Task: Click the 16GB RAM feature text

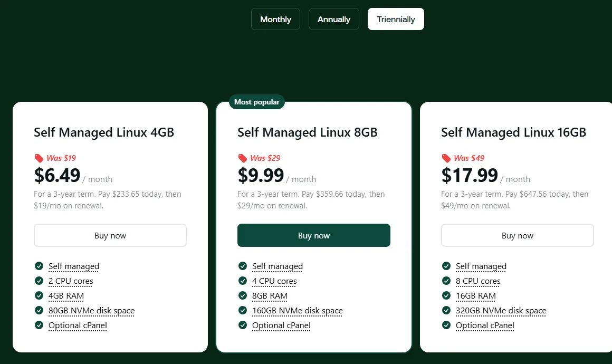Action: pyautogui.click(x=476, y=296)
